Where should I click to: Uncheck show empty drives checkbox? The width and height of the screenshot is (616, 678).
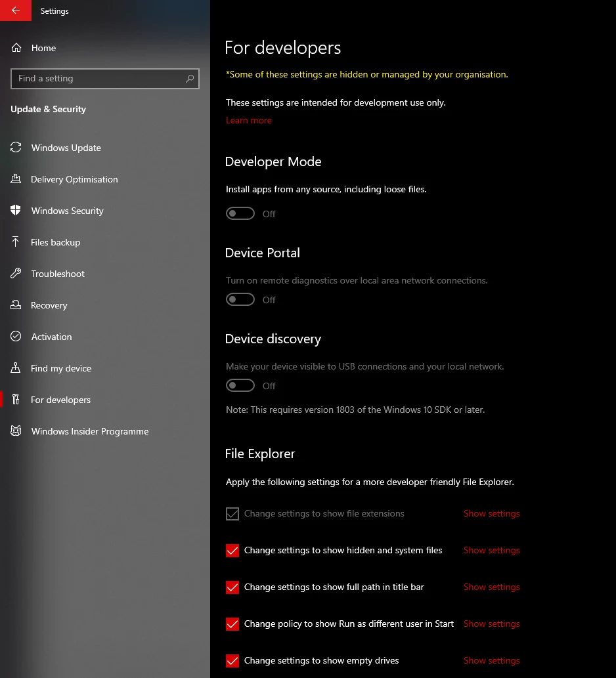tap(232, 661)
